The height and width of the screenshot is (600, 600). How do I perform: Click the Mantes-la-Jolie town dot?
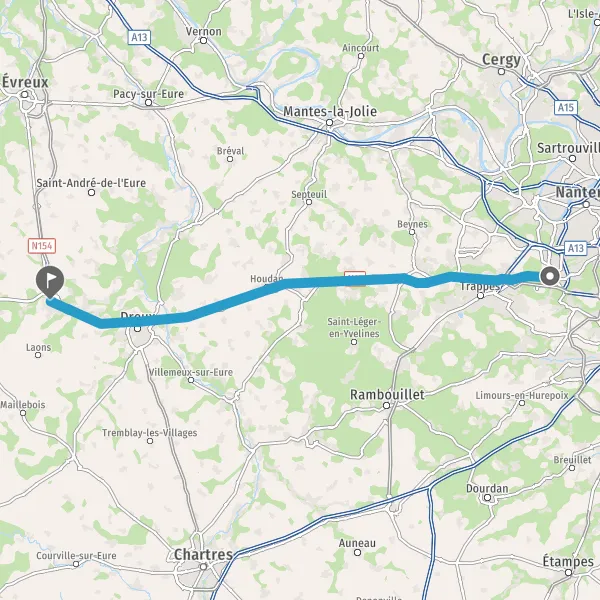tap(329, 123)
